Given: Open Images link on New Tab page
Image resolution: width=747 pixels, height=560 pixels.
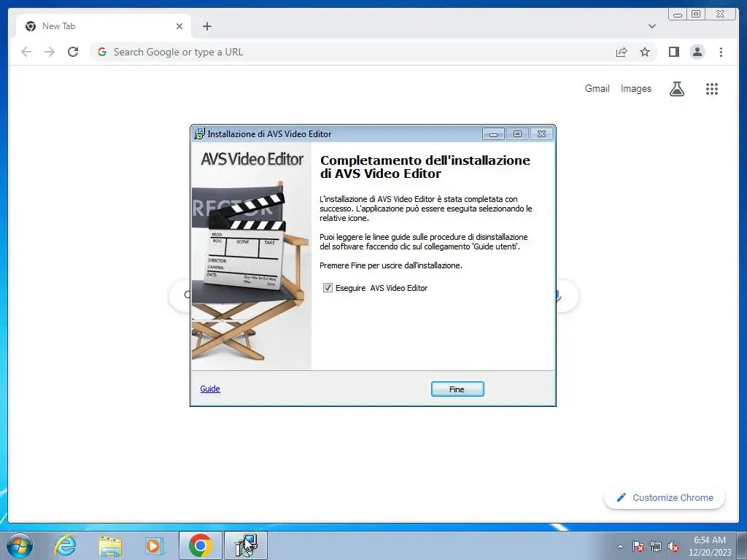Looking at the screenshot, I should pos(635,88).
